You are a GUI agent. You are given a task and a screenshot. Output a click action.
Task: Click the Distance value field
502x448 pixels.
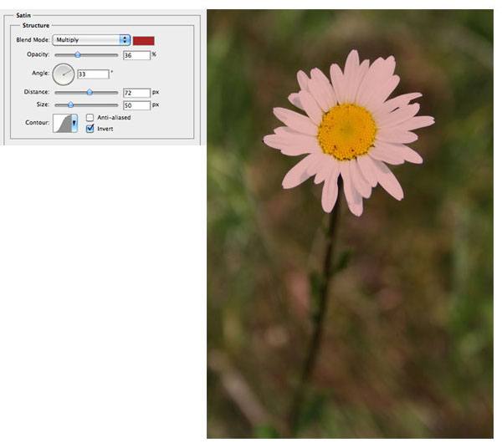(136, 92)
